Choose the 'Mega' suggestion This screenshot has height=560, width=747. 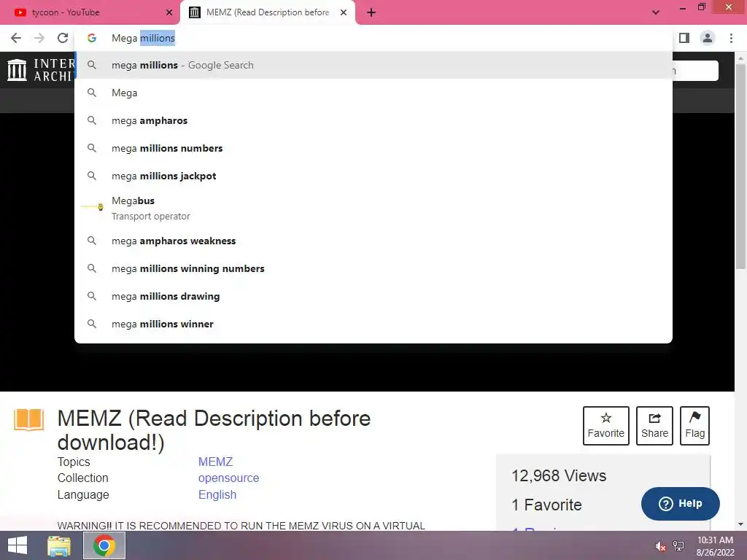click(x=373, y=93)
